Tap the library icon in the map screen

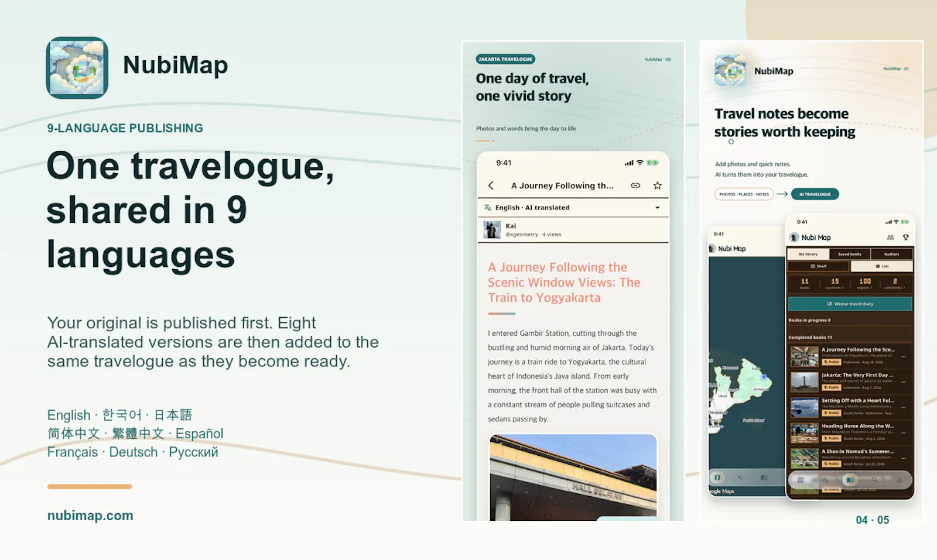coord(764,477)
